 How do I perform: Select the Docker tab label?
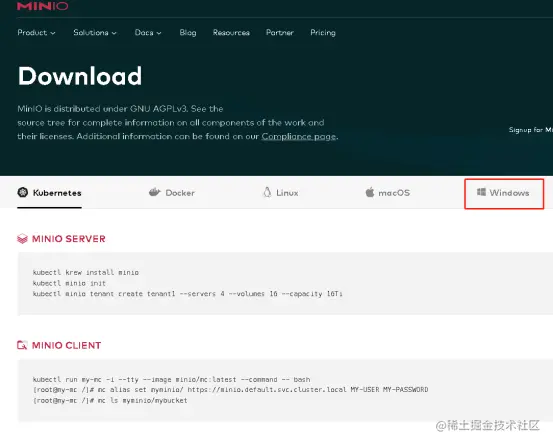(180, 193)
